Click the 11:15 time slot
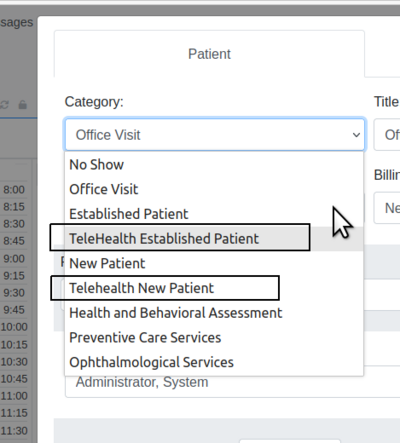 14,413
